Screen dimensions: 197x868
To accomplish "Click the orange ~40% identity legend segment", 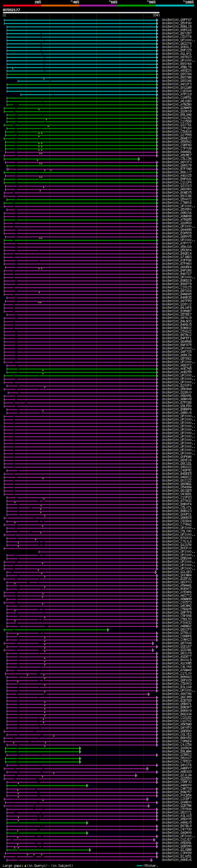I will tap(60, 6).
